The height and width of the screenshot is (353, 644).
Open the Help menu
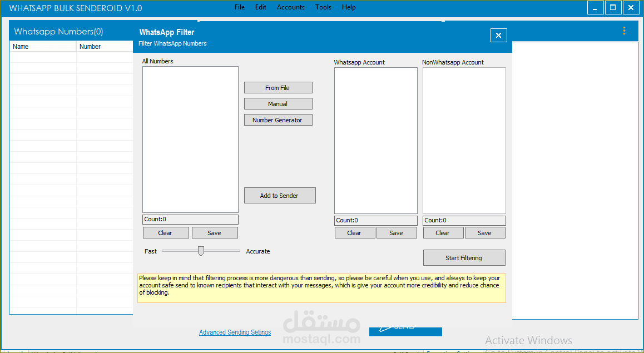coord(349,7)
